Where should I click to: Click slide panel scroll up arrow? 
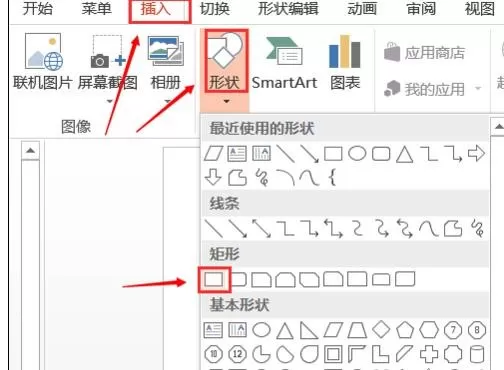tap(30, 151)
